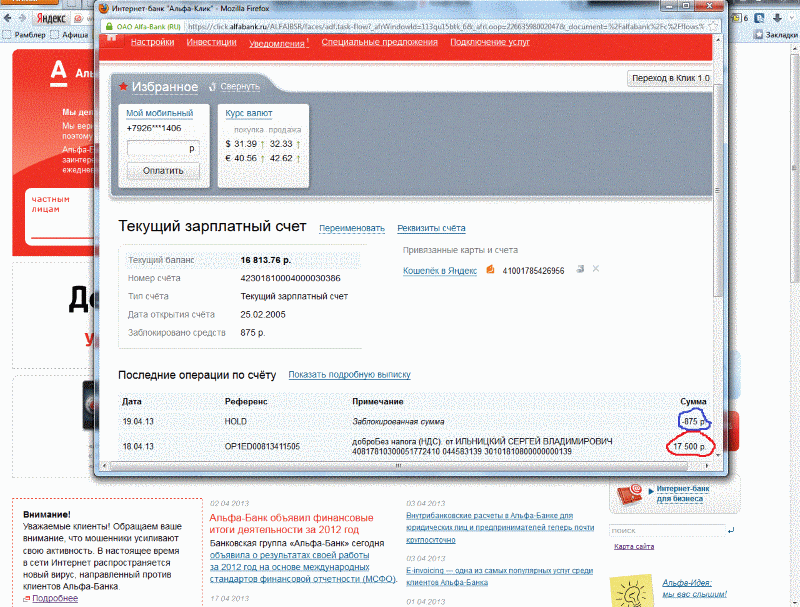Screen dimensions: 800x607
Task: Open the Инвестиции menu item
Action: 211,42
